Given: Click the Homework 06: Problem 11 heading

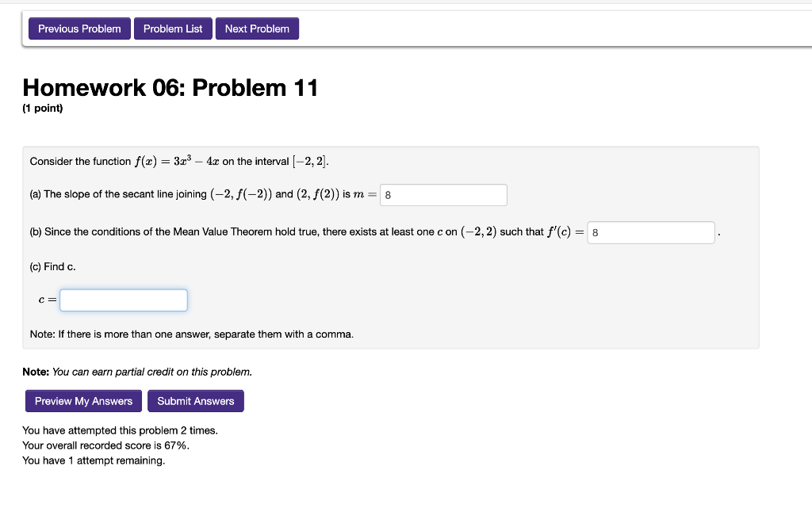Looking at the screenshot, I should (170, 87).
